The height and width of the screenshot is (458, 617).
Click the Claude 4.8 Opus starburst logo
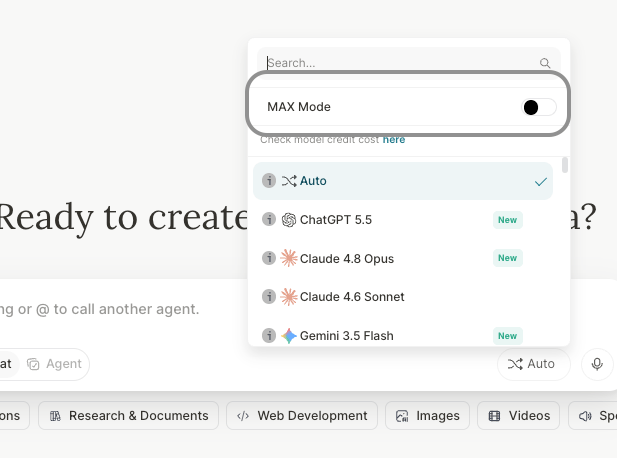click(x=288, y=258)
